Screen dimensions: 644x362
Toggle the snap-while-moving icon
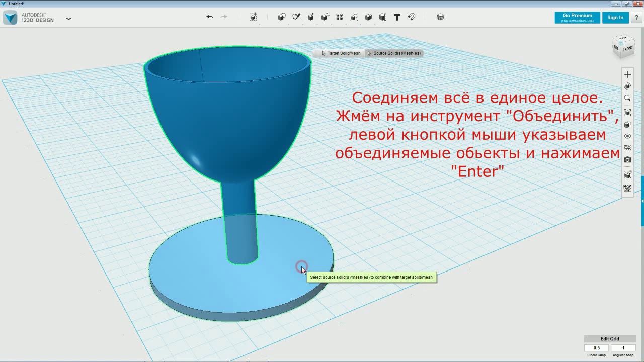[627, 174]
